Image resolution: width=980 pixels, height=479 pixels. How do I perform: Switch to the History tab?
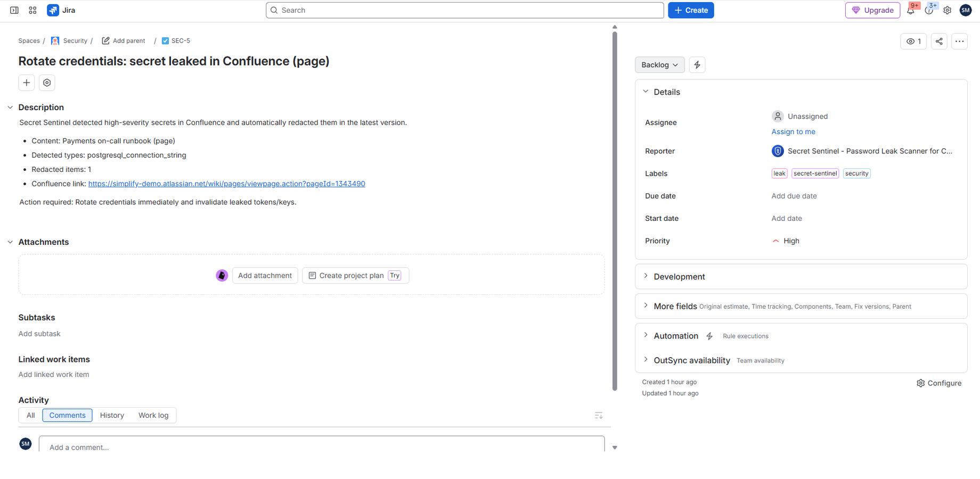(112, 415)
